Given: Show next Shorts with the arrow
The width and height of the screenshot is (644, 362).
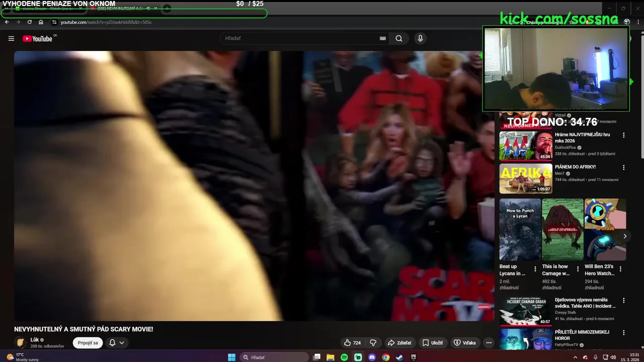Looking at the screenshot, I should coord(625,236).
